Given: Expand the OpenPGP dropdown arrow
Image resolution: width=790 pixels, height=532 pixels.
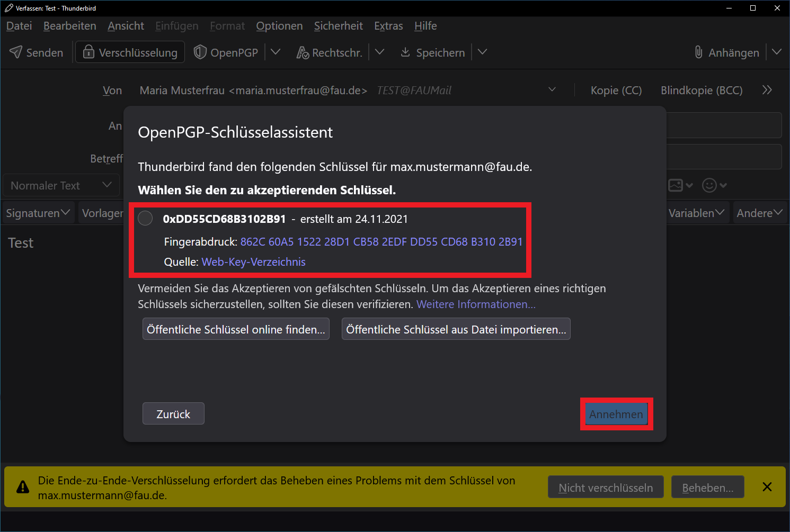Looking at the screenshot, I should 276,52.
